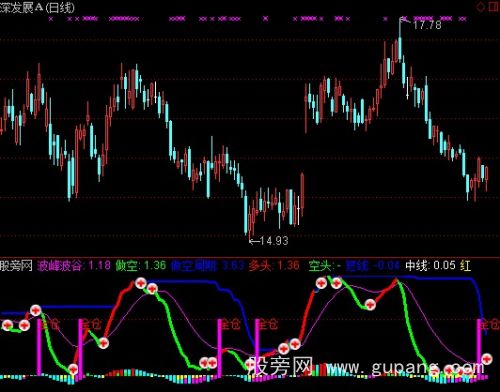Click the blue 做空周期 3.63 indicator value

point(208,266)
